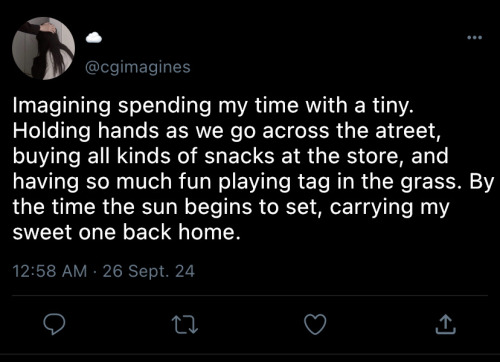
Task: Open the profile picture avatar
Action: (43, 49)
